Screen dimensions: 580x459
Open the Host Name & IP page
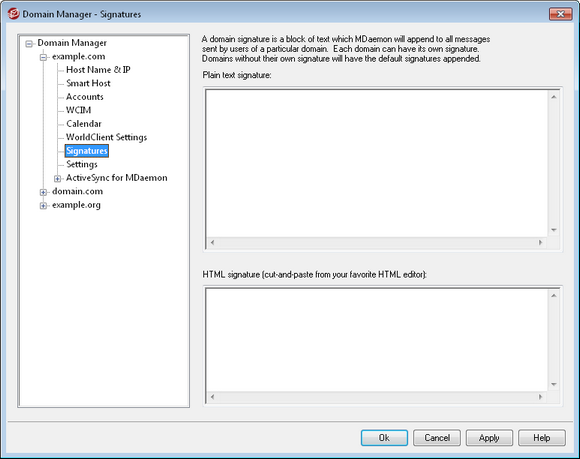pyautogui.click(x=98, y=70)
